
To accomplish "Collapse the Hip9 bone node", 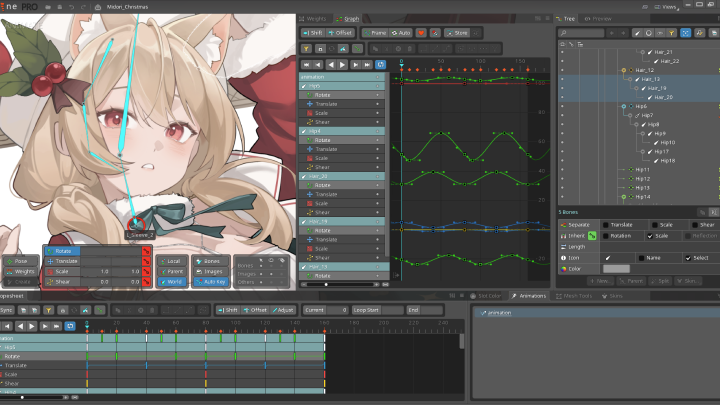I will (x=643, y=134).
